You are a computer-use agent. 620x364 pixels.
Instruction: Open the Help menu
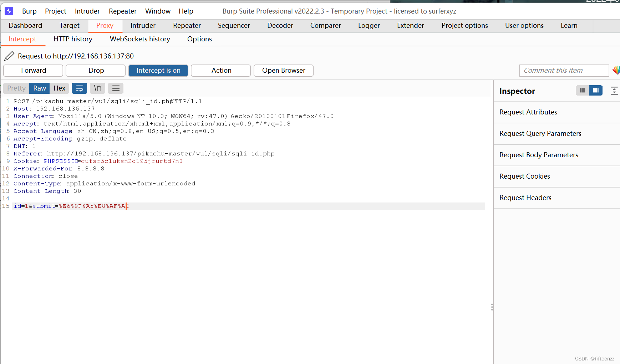[x=186, y=11]
